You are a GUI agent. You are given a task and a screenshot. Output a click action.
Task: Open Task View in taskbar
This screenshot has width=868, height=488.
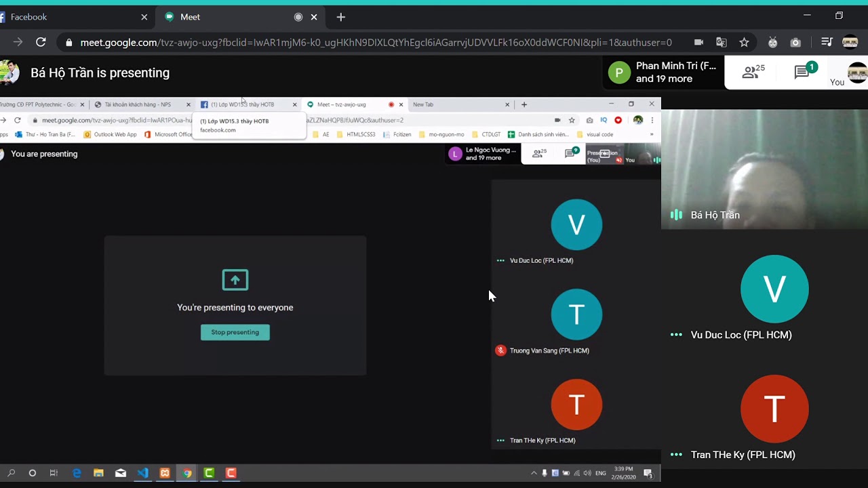(x=54, y=473)
